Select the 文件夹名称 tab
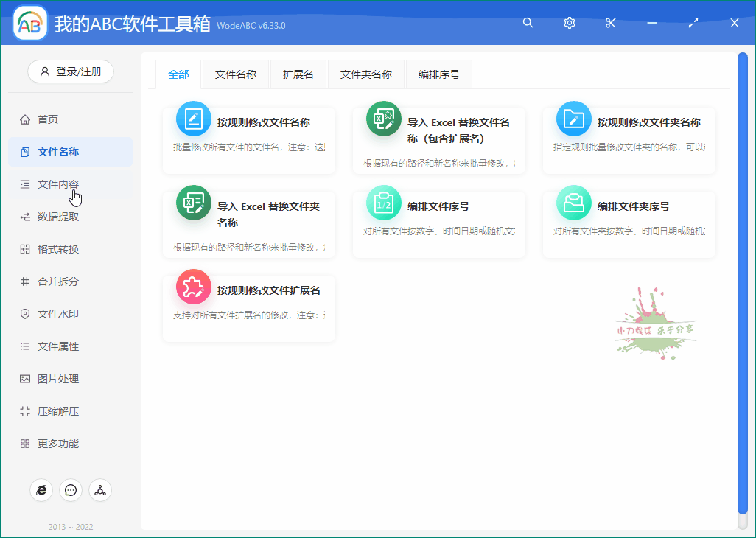 click(366, 74)
